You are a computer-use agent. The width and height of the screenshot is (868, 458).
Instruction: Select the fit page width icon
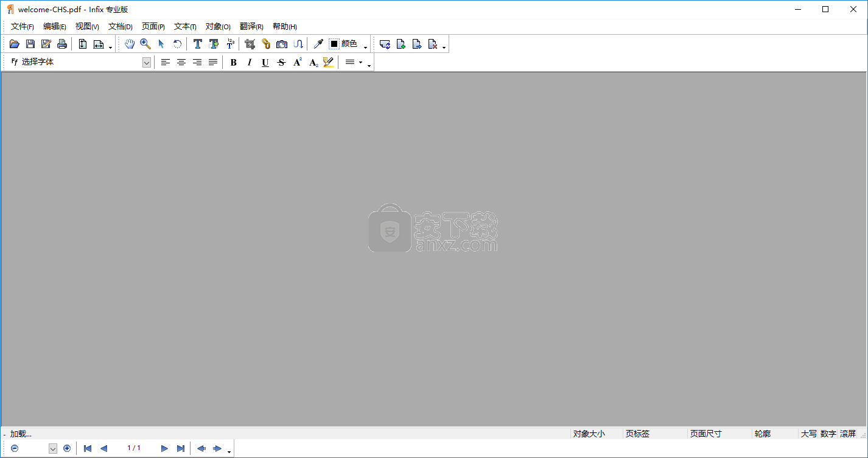[99, 44]
